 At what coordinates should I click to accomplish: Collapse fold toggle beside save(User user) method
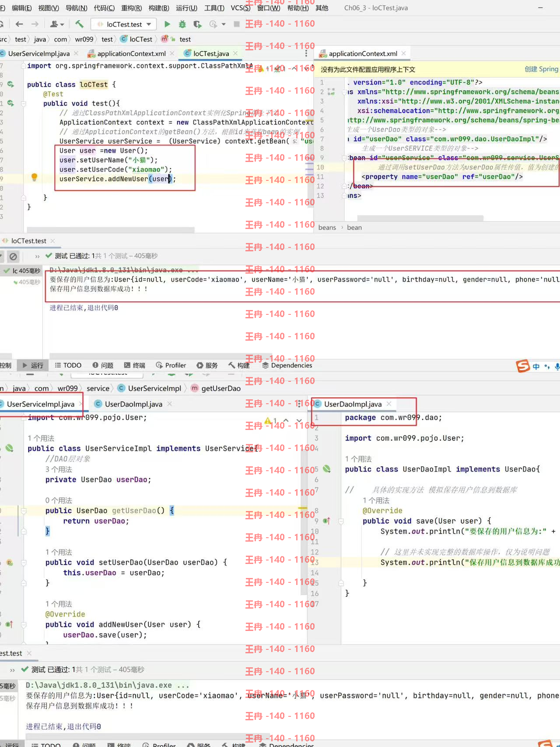click(x=341, y=521)
